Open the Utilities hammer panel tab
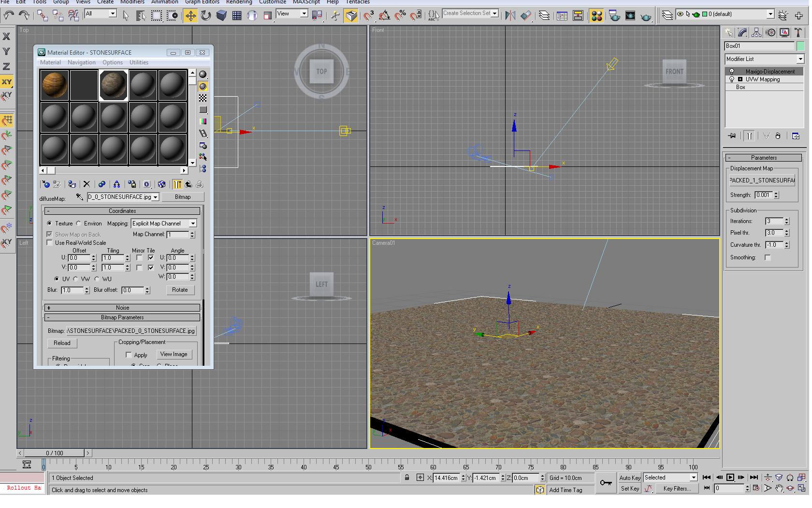 798,33
